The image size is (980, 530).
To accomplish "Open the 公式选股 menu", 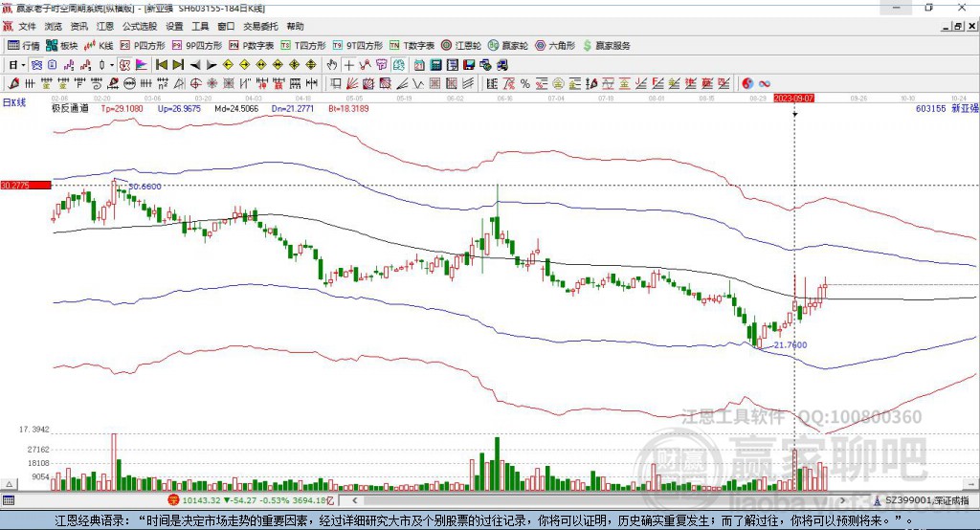I will coord(140,26).
